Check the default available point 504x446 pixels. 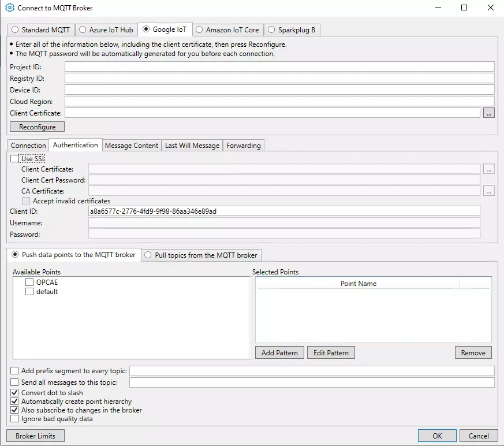pos(29,292)
